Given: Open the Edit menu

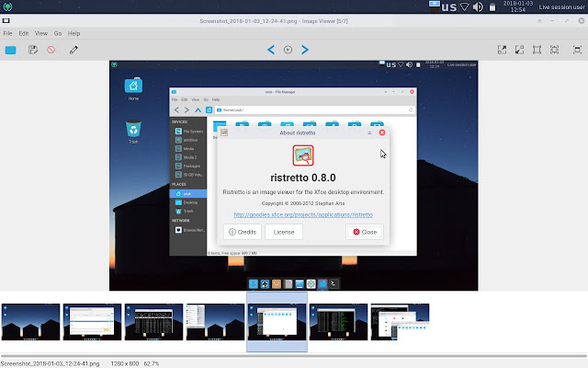Looking at the screenshot, I should 24,33.
